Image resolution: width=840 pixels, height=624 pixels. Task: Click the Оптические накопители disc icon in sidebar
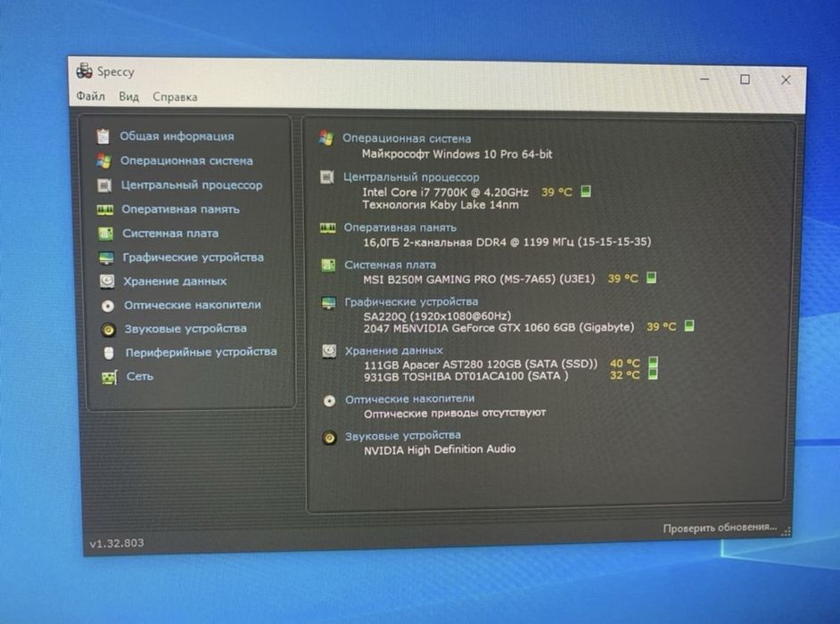[x=108, y=305]
